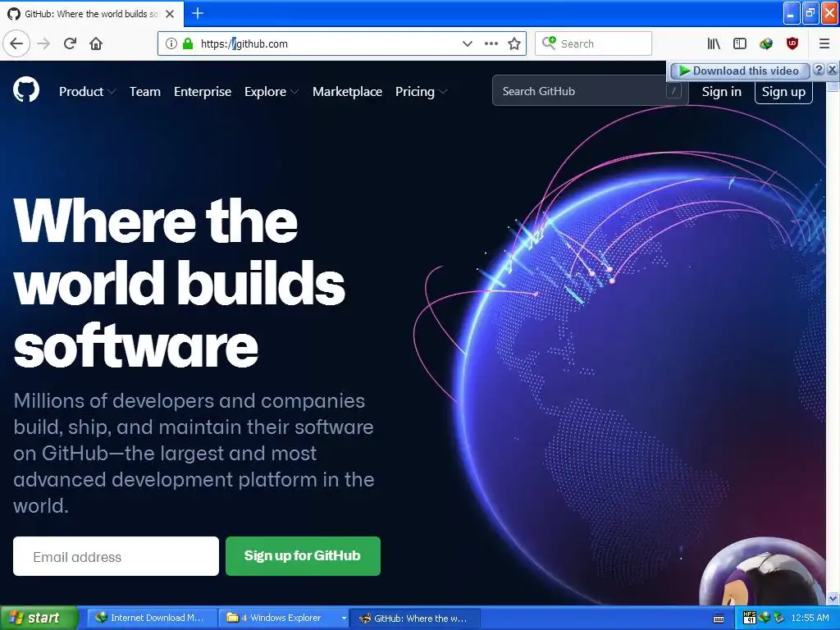Click the search engine magnifier icon
This screenshot has height=630, width=840.
coord(549,43)
